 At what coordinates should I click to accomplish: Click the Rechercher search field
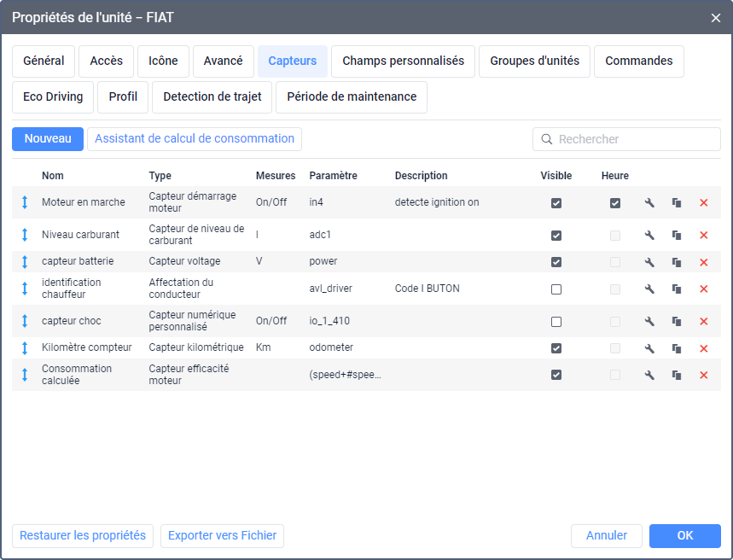pos(631,139)
